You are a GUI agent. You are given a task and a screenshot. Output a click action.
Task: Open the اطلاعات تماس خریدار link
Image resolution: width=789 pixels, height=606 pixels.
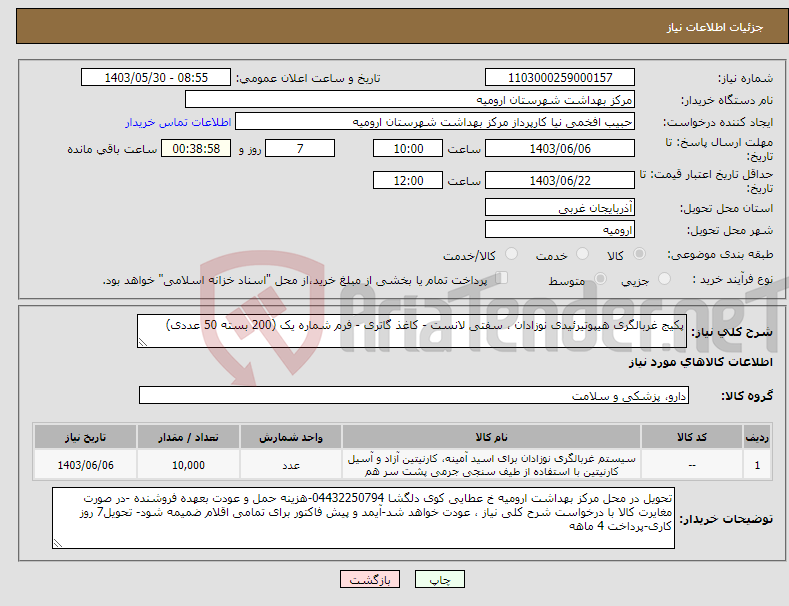point(178,122)
